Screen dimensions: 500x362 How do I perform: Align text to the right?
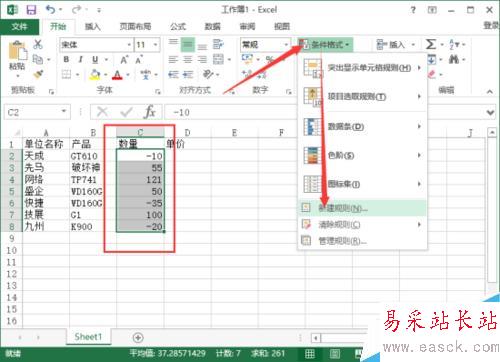pyautogui.click(x=202, y=60)
